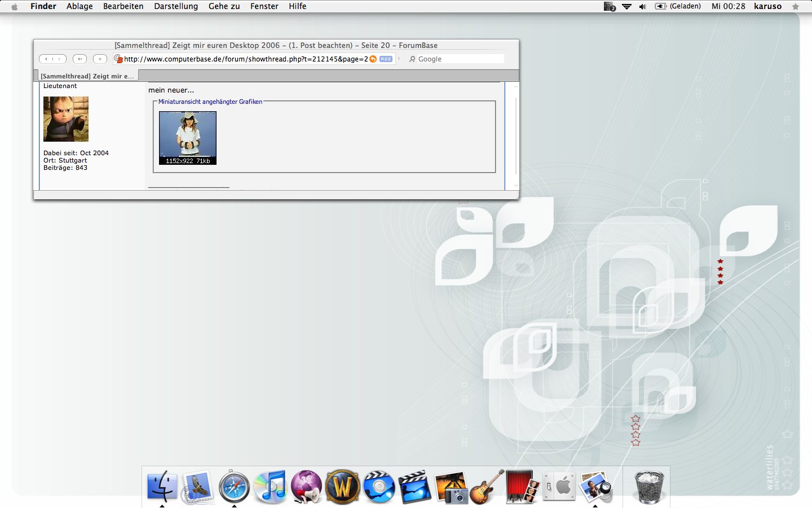Launch iMovie clapperboard icon
The image size is (812, 508).
point(414,487)
